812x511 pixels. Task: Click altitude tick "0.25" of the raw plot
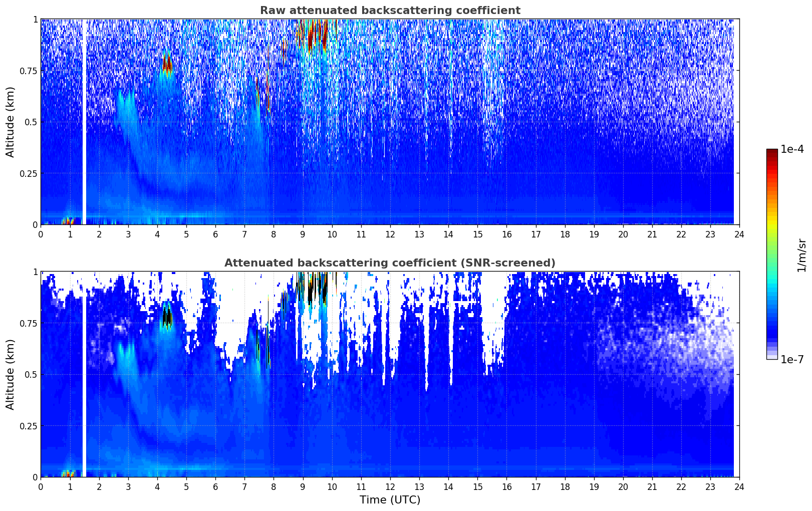(28, 173)
